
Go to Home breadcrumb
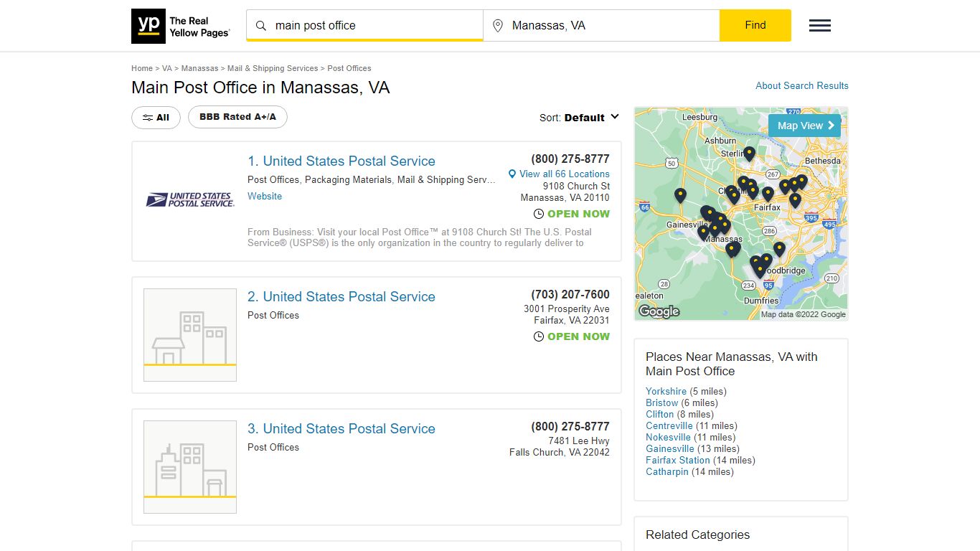142,68
